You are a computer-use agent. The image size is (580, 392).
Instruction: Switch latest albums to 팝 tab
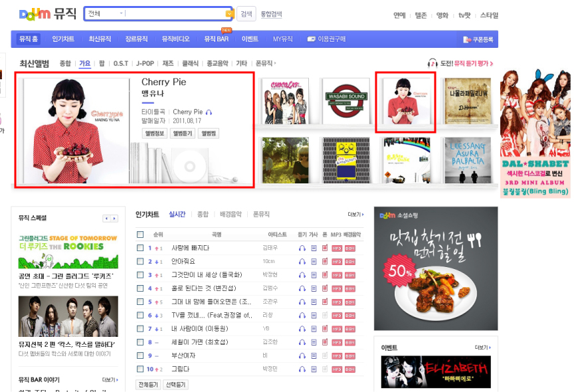pyautogui.click(x=102, y=63)
